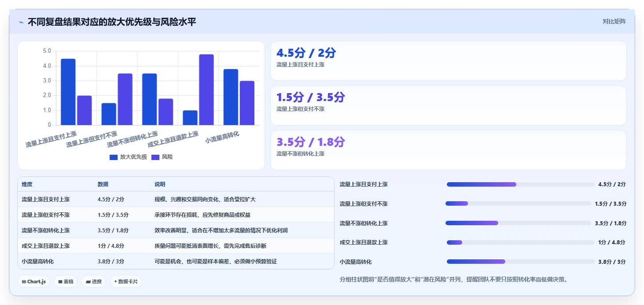The image size is (644, 305).
Task: Click the 3.5 blue bar for 流量不涨但转化上涨
Action: click(x=149, y=99)
